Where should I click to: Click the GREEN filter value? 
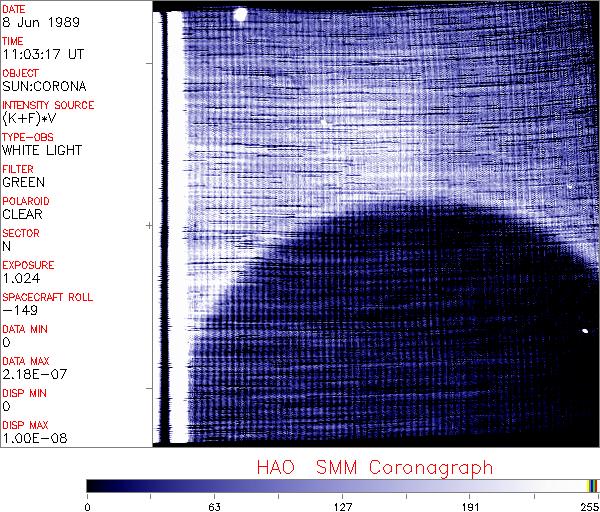coord(23,182)
